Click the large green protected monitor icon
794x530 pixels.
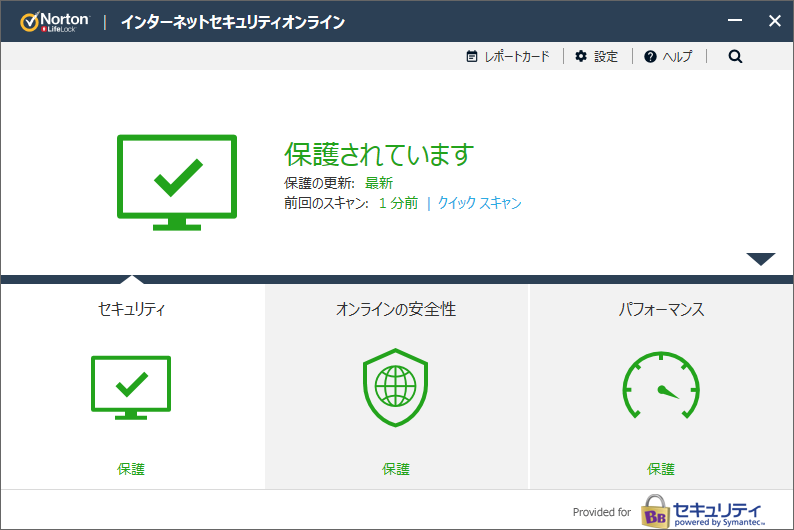click(177, 182)
